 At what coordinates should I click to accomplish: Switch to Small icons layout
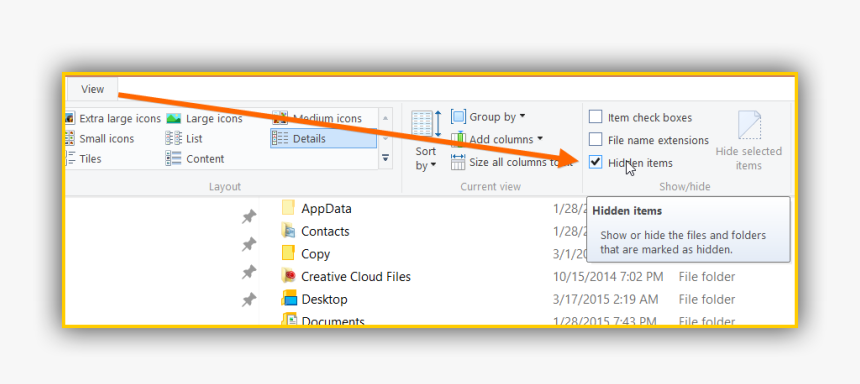tap(99, 139)
